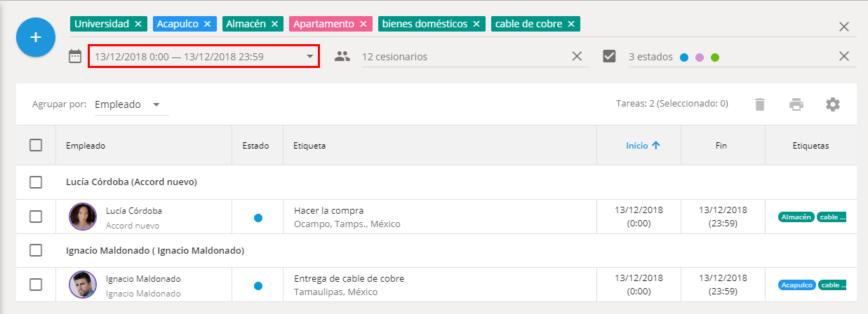868x314 pixels.
Task: Toggle the select-all header checkbox
Action: [x=36, y=145]
